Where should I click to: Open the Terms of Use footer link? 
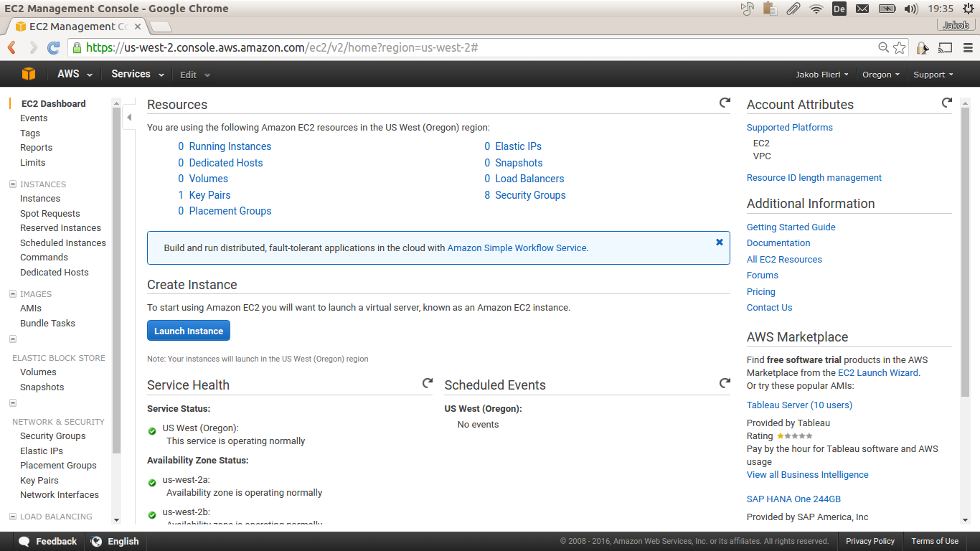(x=935, y=542)
